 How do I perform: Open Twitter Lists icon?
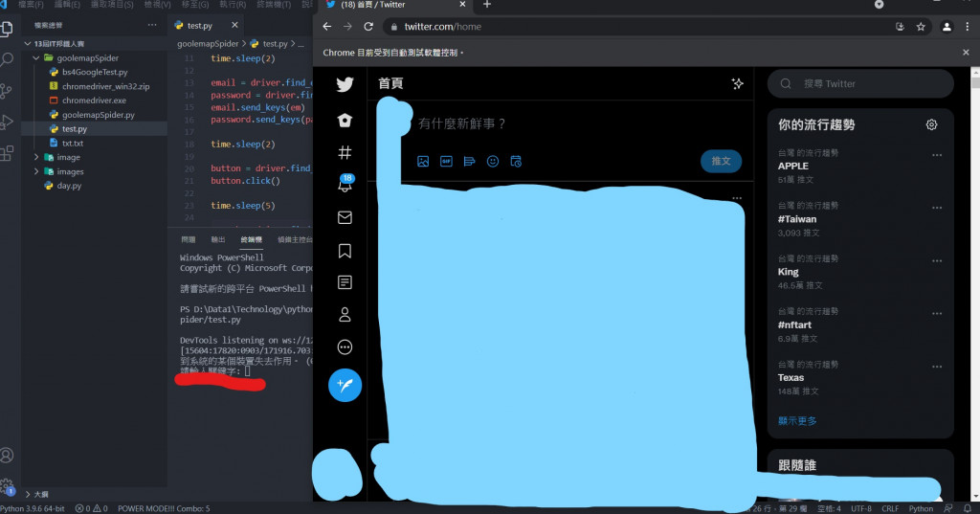tap(345, 282)
